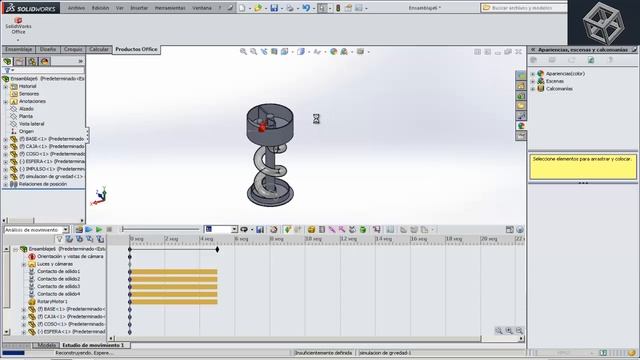Click the Contact icon in motion toolbar
The height and width of the screenshot is (360, 640).
point(352,230)
